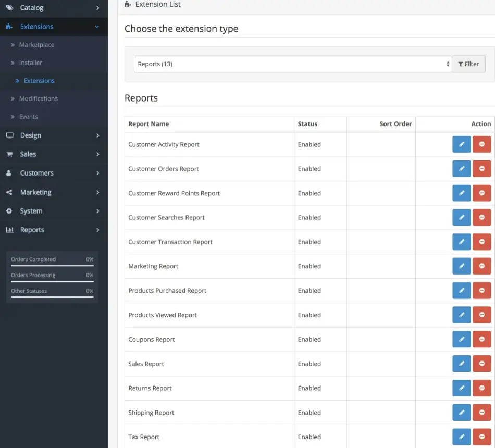Screen dimensions: 495x448
Task: Uninstall the Customer Searches Report
Action: (481, 217)
